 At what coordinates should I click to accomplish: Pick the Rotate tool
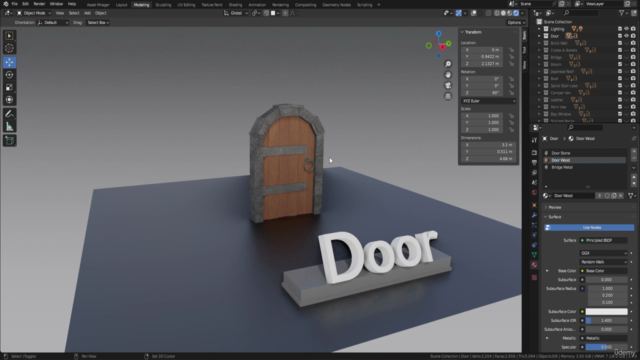9,75
